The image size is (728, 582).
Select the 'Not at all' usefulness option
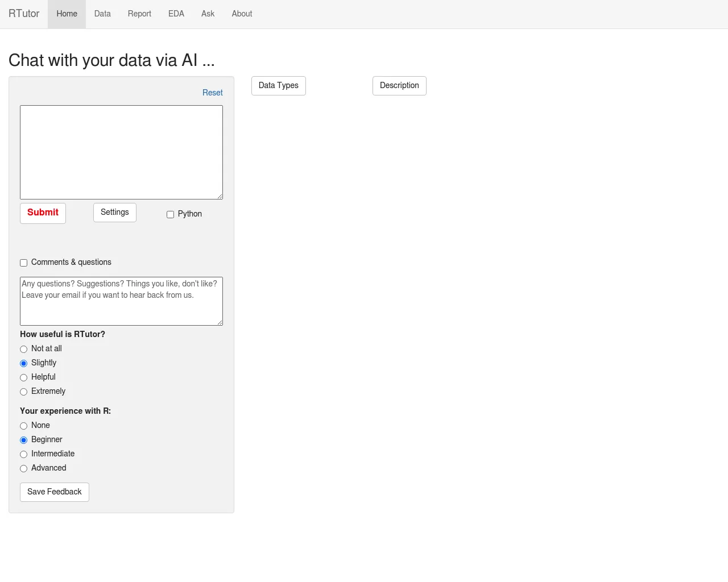click(23, 349)
